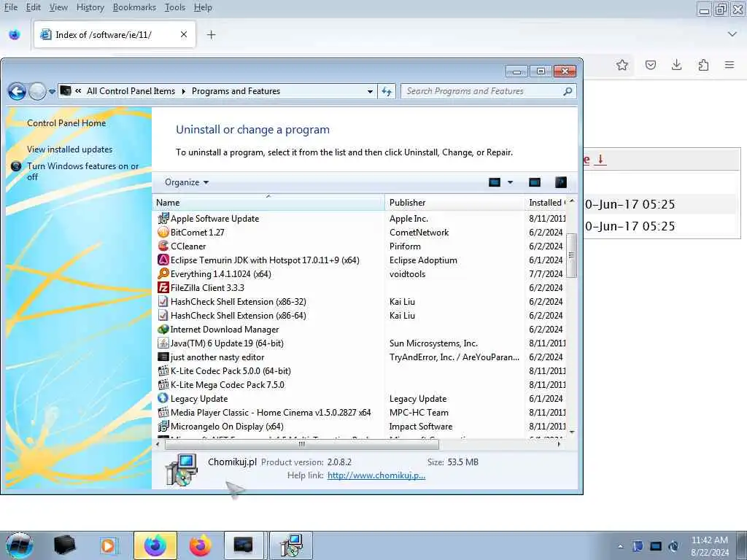This screenshot has width=747, height=560.
Task: Click list scroll down arrow
Action: pyautogui.click(x=572, y=432)
